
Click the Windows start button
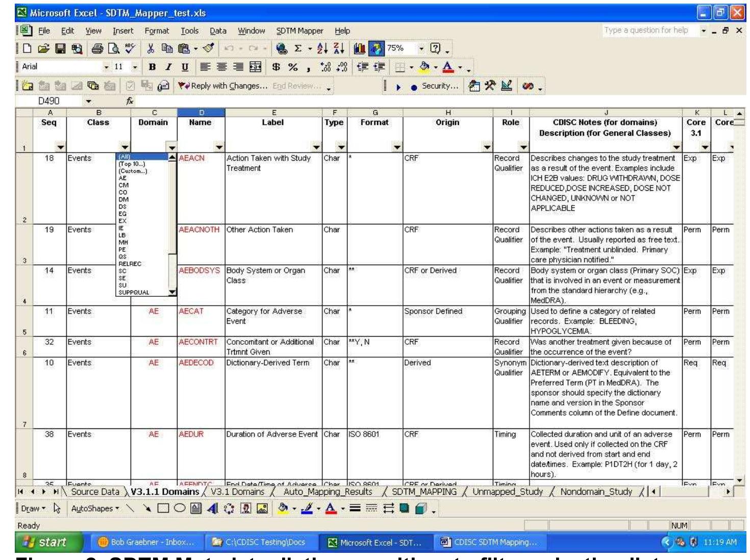(49, 542)
